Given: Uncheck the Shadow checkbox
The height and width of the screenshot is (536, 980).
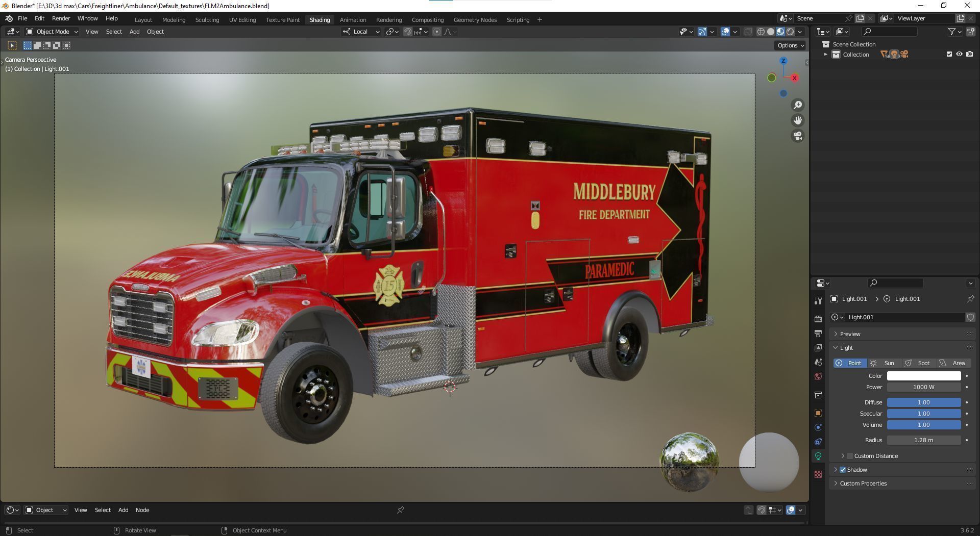Looking at the screenshot, I should 843,470.
